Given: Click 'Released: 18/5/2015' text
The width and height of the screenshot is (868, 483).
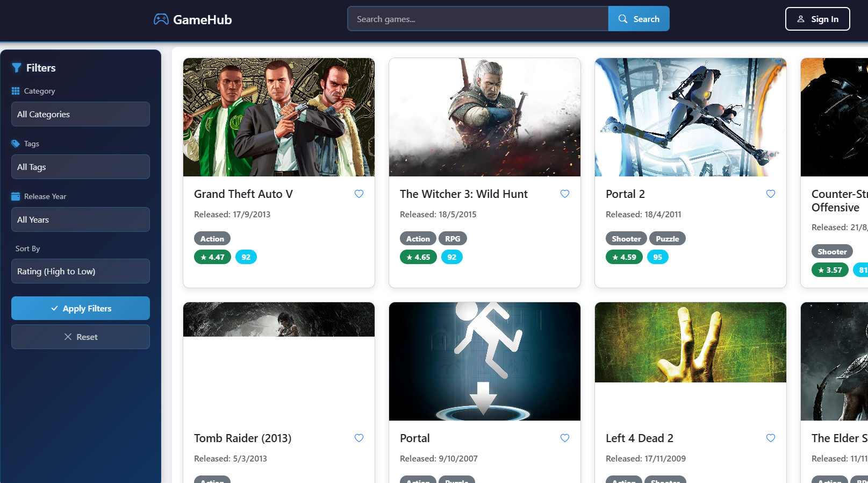Looking at the screenshot, I should [438, 215].
